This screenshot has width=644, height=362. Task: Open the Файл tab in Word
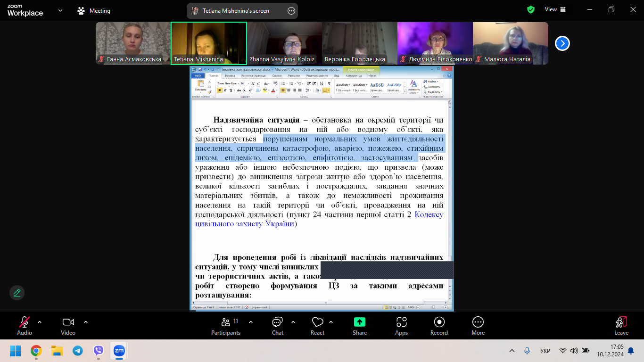coord(198,75)
